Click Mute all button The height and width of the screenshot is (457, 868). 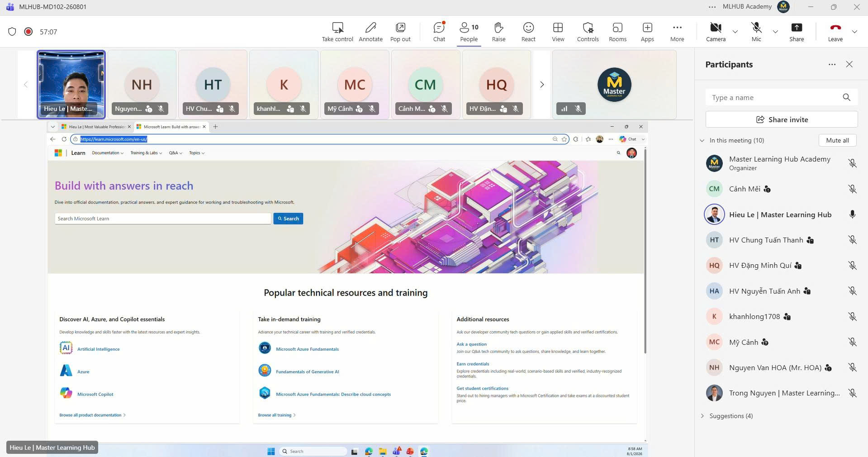click(837, 140)
